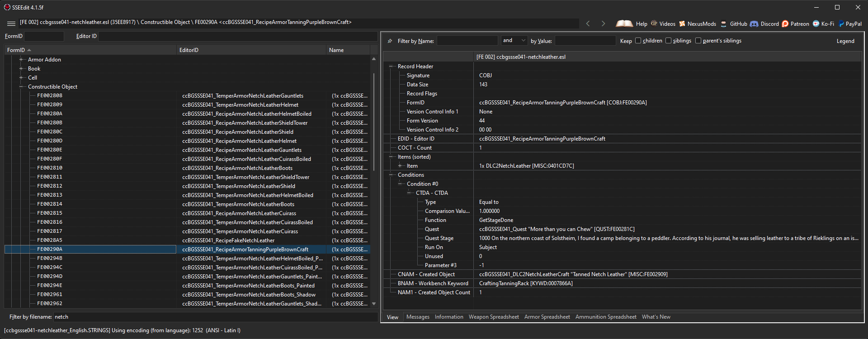Viewport: 868px width, 339px height.
Task: Click the Legend button
Action: click(845, 41)
